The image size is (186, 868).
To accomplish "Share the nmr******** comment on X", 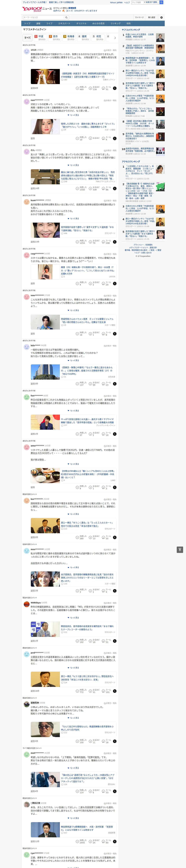I will 115,334.
